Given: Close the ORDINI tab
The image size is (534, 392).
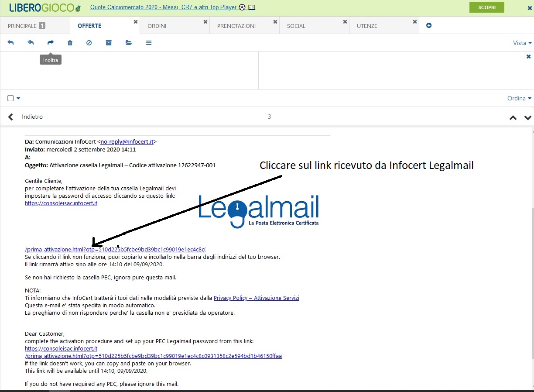Looking at the screenshot, I should click(205, 21).
